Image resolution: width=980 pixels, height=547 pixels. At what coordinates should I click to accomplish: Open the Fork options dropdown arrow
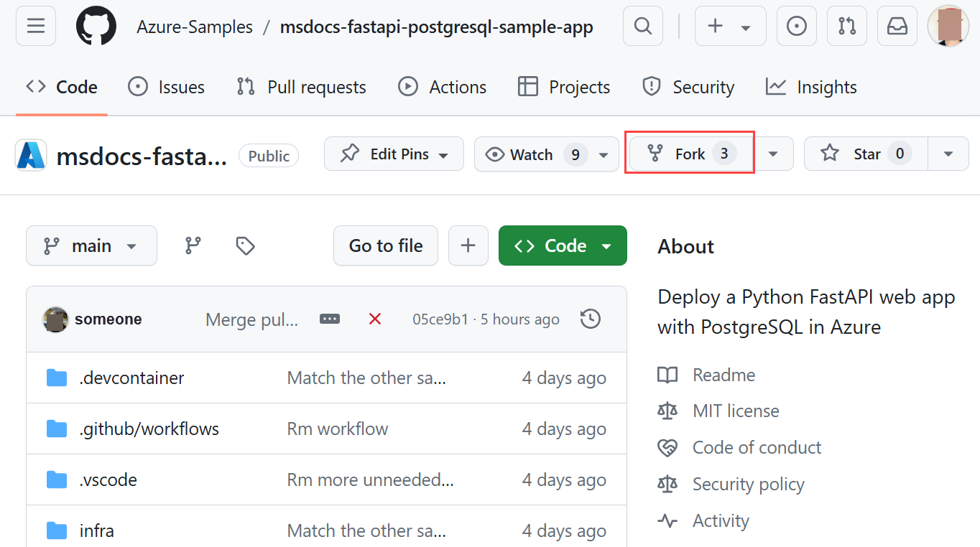click(773, 154)
